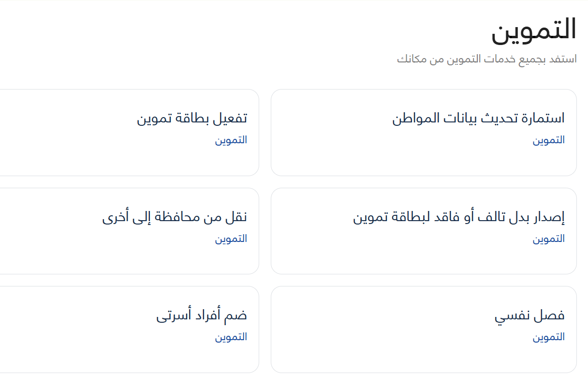Screen dimensions: 588x375
Task: Open the ضم أفراد أسرتى service title
Action: click(202, 316)
